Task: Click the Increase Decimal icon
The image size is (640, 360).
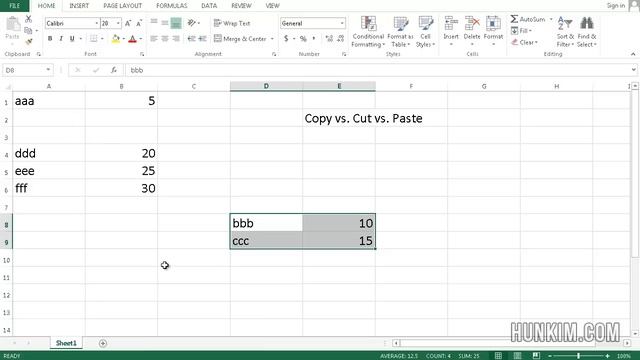Action: click(x=329, y=39)
